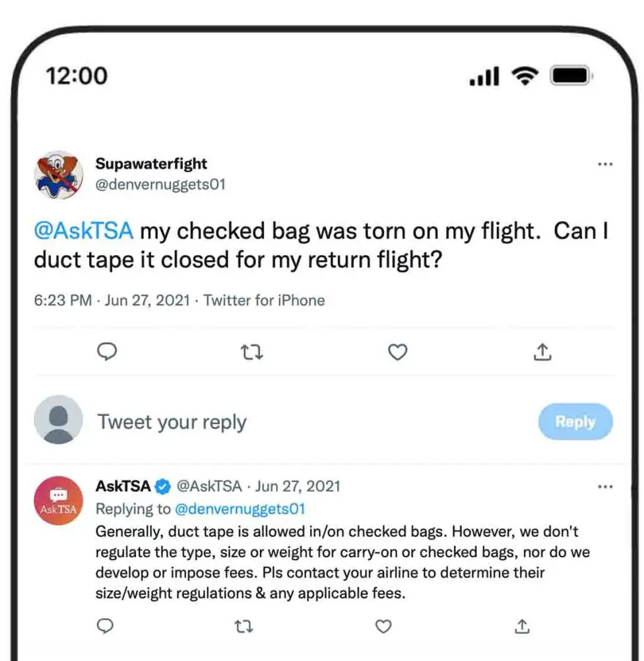Share the main tweet via upload icon

[x=542, y=352]
